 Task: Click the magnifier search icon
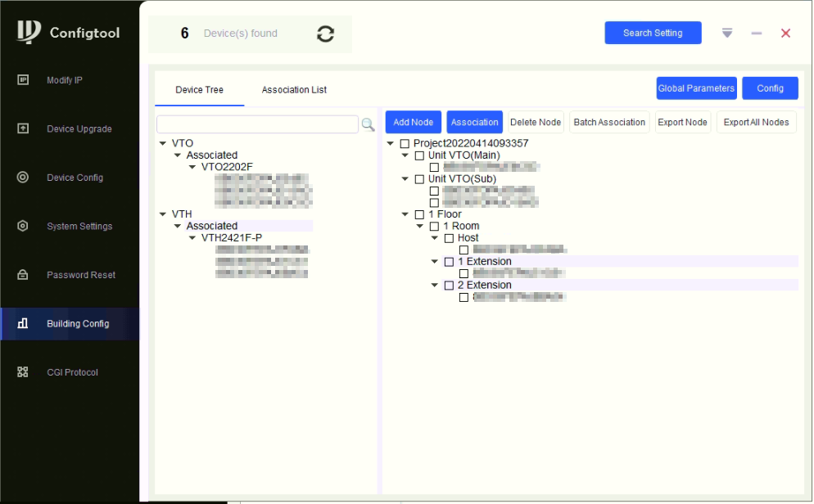click(368, 124)
